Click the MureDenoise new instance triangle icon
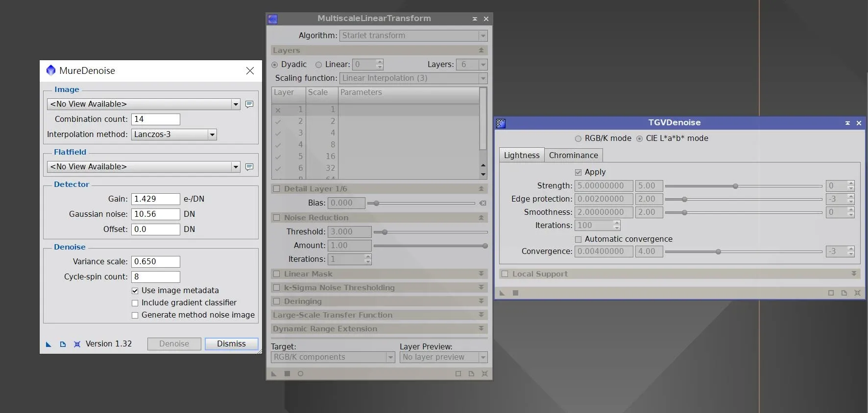The height and width of the screenshot is (413, 868). pos(48,344)
